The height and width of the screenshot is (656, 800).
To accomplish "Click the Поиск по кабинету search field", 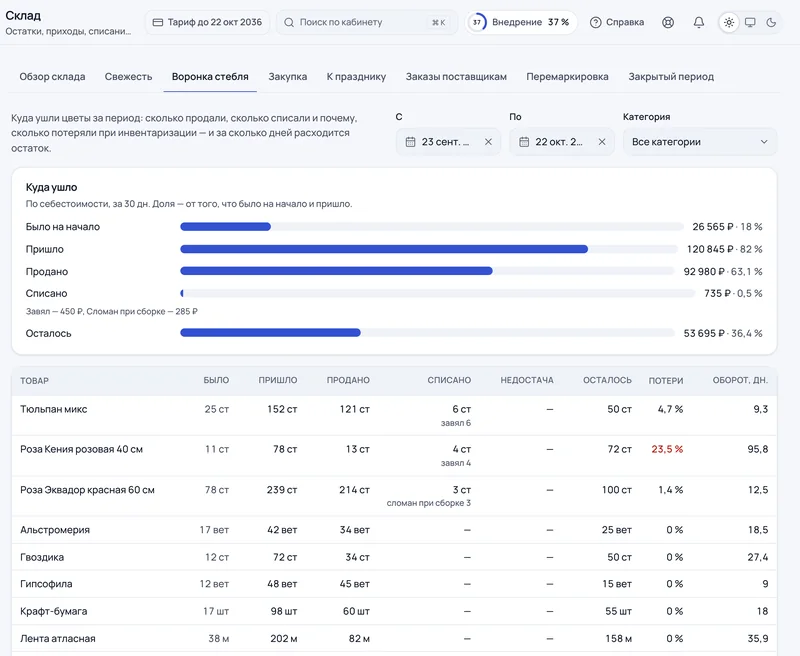I will click(367, 22).
